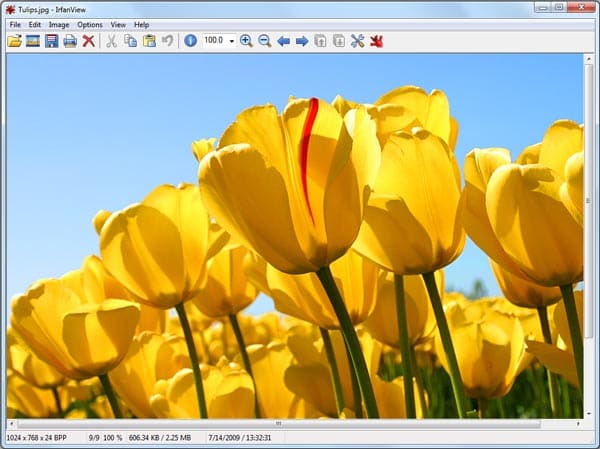Go to the next image with the right arrow

pos(301,41)
